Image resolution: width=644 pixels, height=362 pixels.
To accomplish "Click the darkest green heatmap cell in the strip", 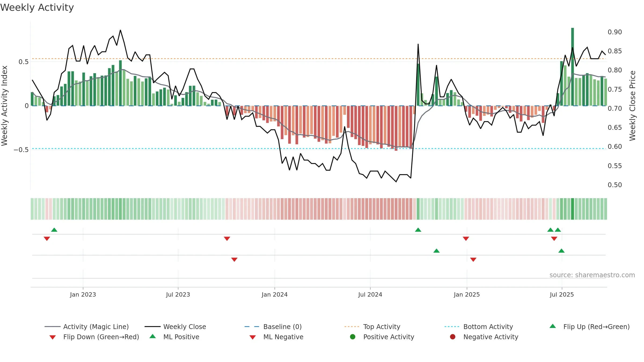I will 573,209.
